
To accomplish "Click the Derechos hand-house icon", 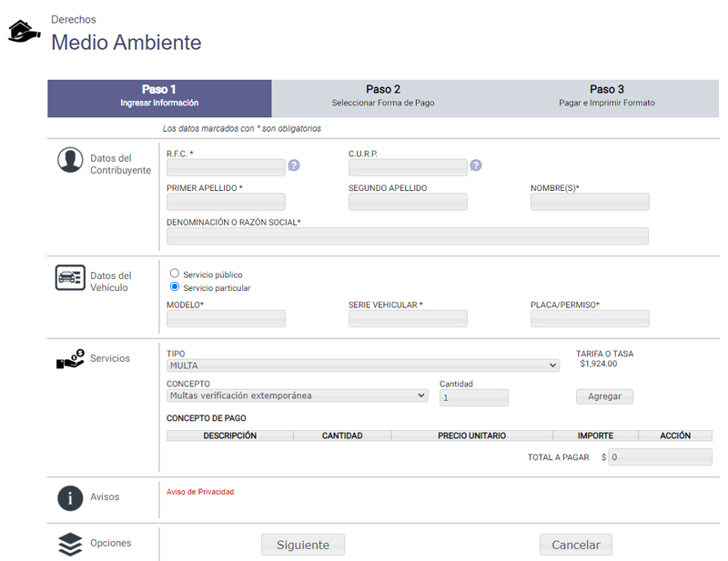I will click(25, 32).
